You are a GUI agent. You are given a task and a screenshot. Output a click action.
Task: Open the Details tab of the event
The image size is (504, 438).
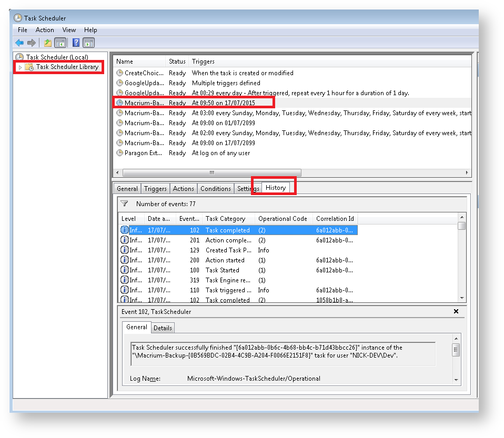click(x=163, y=328)
